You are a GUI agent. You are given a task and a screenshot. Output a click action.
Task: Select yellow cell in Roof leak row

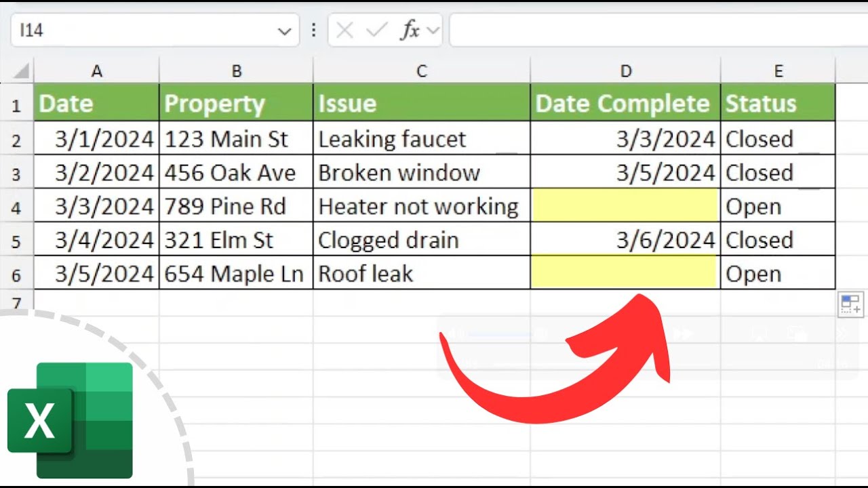click(625, 274)
